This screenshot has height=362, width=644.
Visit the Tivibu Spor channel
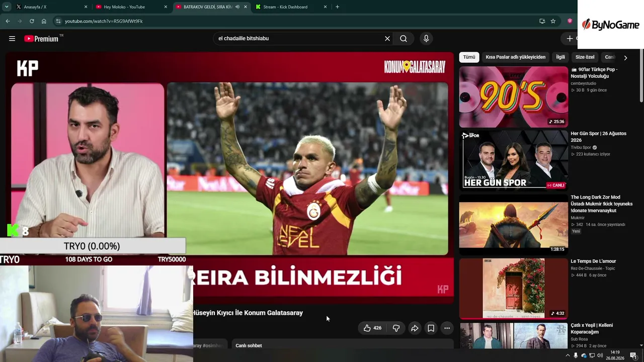pos(581,147)
